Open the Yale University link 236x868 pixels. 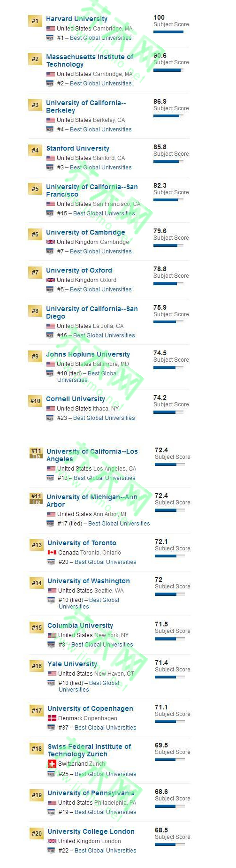pyautogui.click(x=72, y=664)
